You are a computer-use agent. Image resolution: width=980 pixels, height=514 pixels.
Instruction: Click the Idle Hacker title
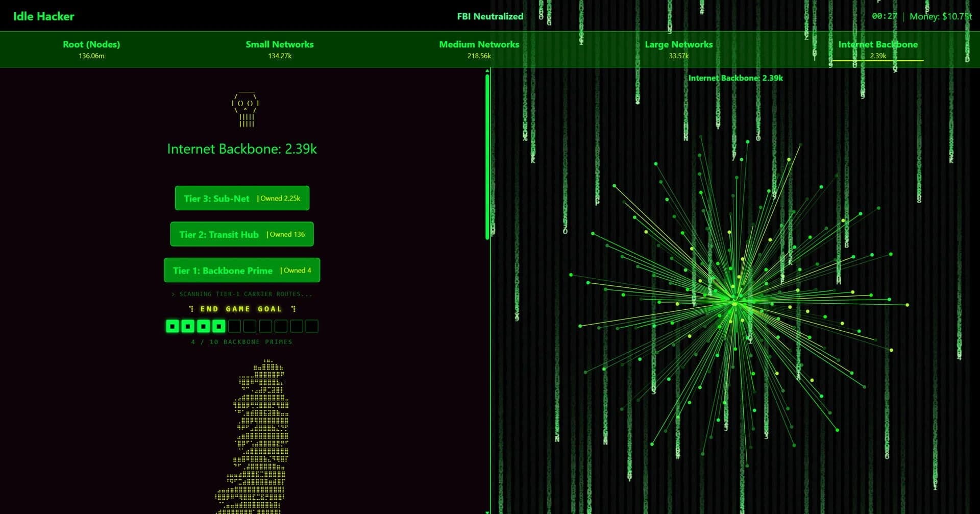[x=43, y=16]
